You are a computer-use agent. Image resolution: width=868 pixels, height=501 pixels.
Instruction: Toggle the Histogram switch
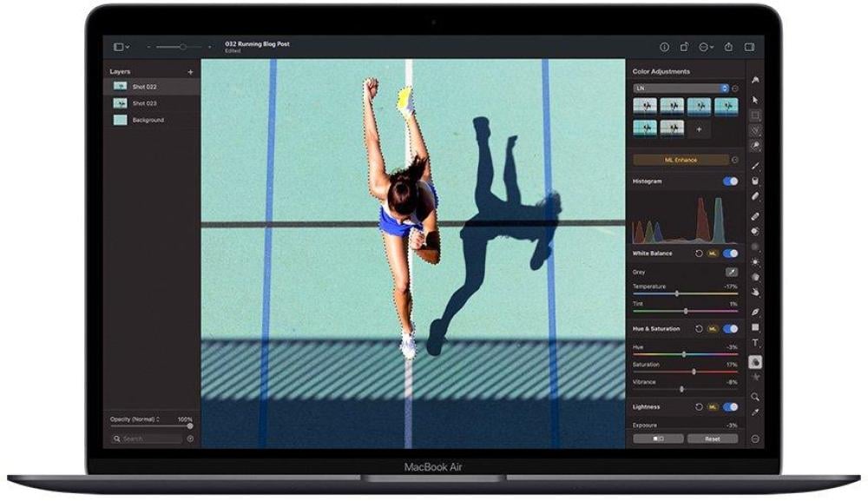tap(730, 181)
